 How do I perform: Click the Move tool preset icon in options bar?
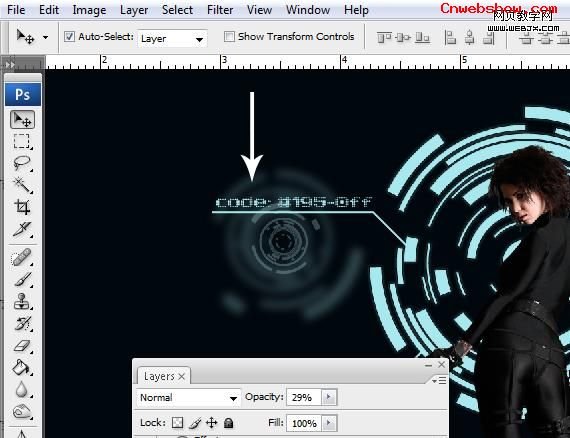coord(25,37)
